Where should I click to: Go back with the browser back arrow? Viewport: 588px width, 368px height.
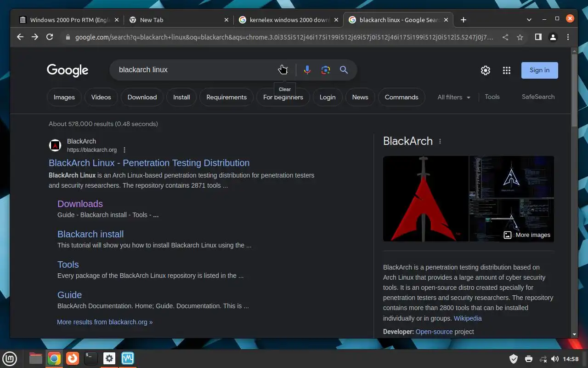point(20,37)
